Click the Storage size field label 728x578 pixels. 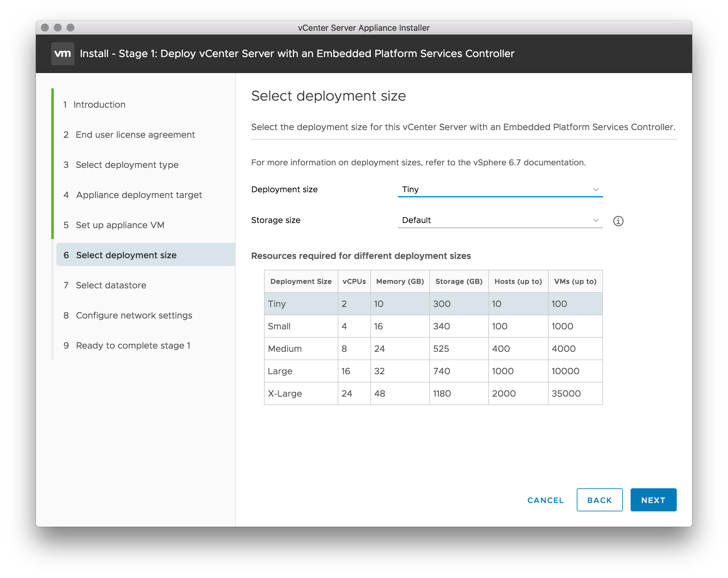click(x=276, y=220)
